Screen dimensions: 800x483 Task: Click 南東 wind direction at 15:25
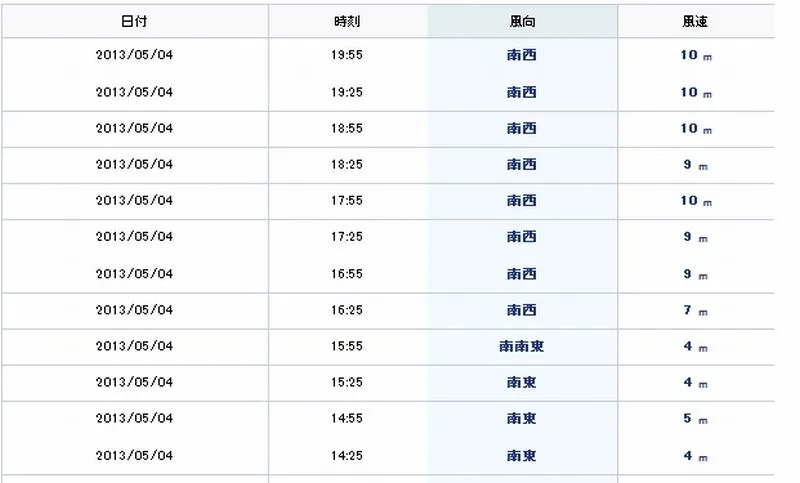pos(521,383)
